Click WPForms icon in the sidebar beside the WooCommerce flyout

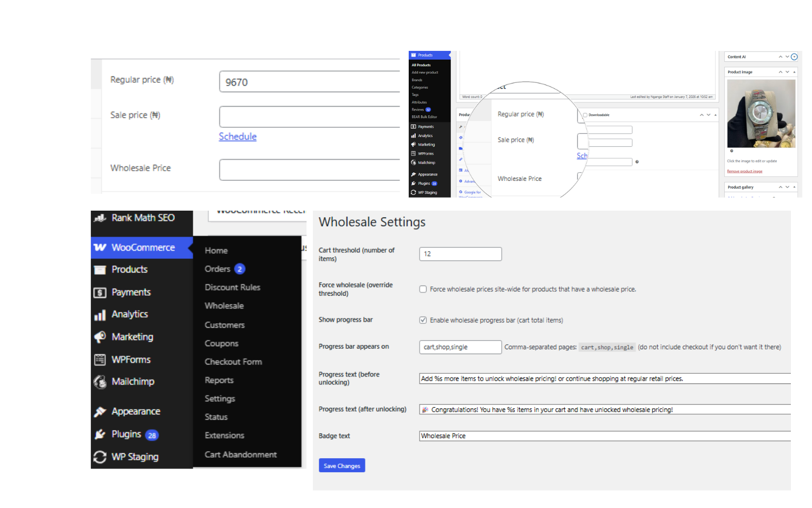click(100, 360)
